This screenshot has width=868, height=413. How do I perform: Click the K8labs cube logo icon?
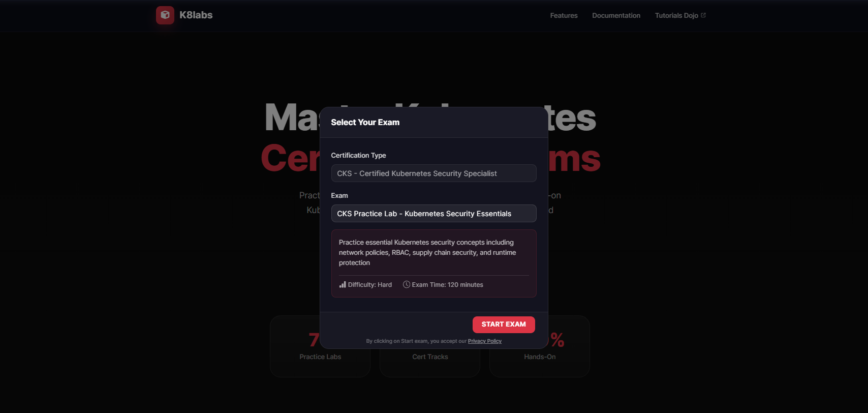165,15
